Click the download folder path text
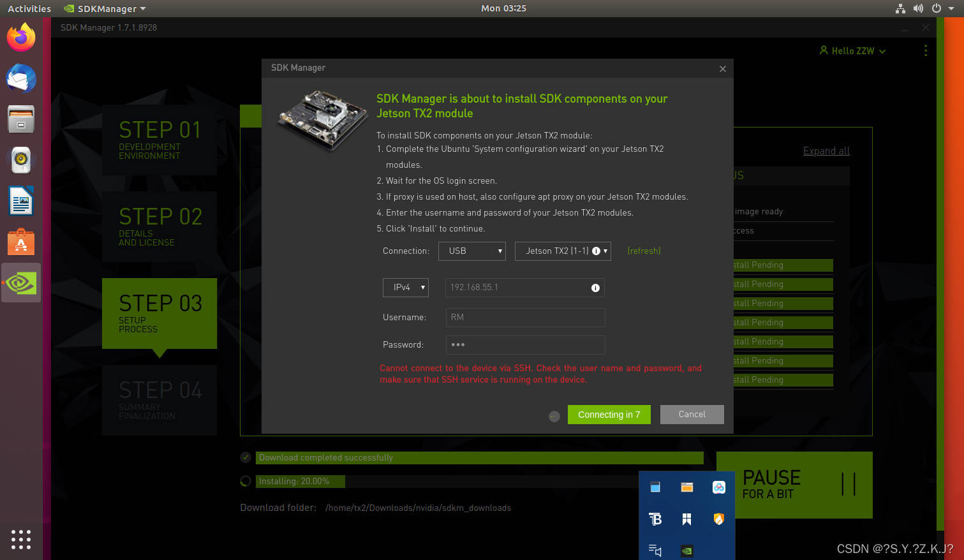964x560 pixels. click(419, 508)
